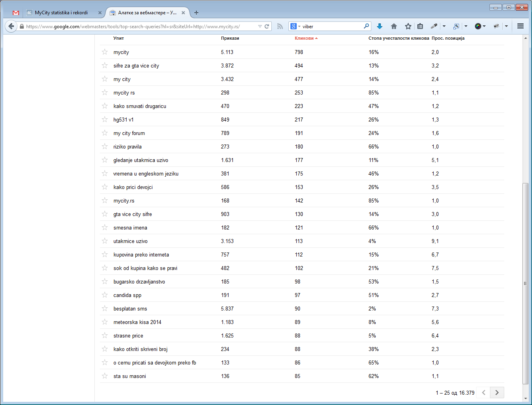This screenshot has width=532, height=405.
Task: Show the bookmarks list menu
Action: (420, 26)
